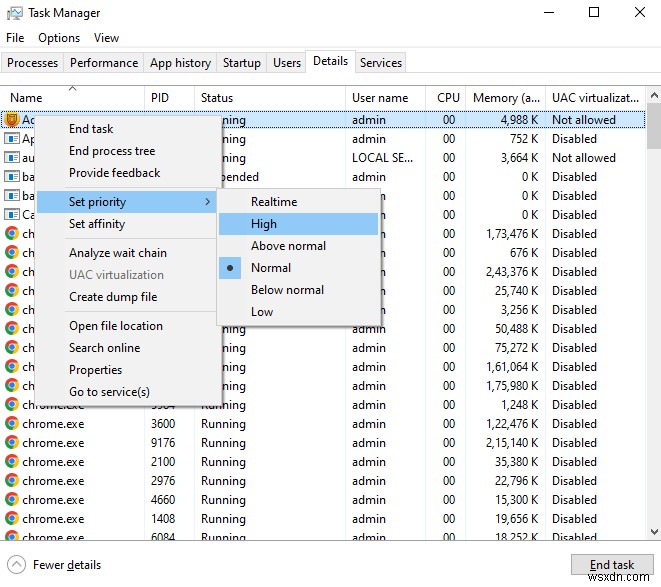Click process icon in the LOCAL SE... user row
The width and height of the screenshot is (661, 587).
point(12,158)
